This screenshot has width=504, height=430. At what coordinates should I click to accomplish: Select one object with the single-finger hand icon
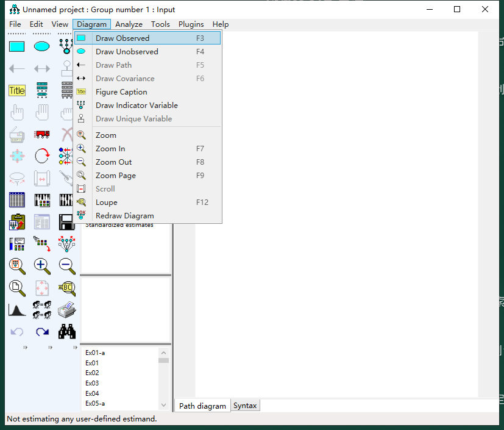pos(16,112)
